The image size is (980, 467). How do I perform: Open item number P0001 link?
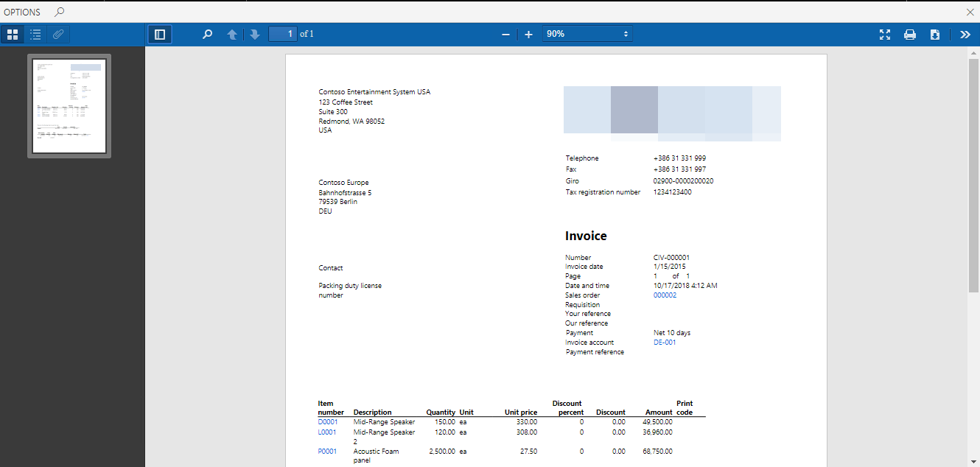click(327, 452)
